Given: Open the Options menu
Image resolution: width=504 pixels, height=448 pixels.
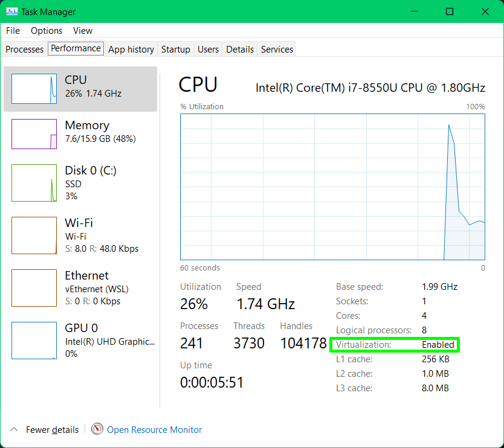Looking at the screenshot, I should click(x=46, y=31).
